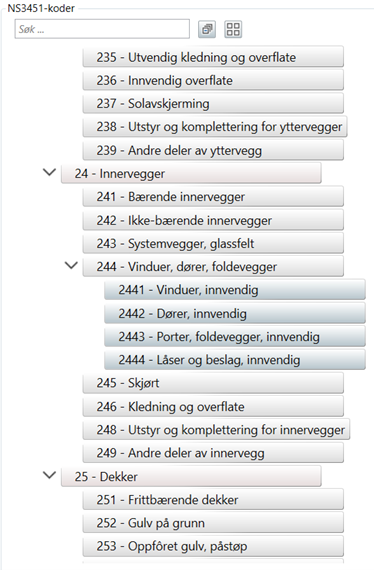Collapse the 244 - Vinduer, dører, foldevegger node

coord(71,265)
